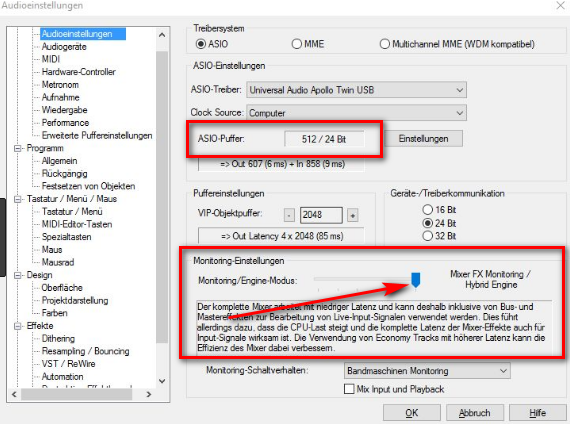
Task: Click left arrow of horizontal tree scrollbar
Action: point(14,394)
